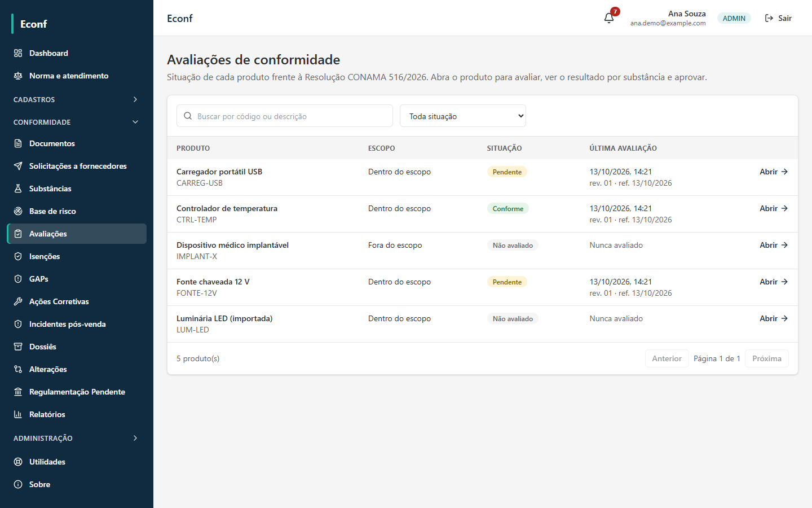Image resolution: width=812 pixels, height=508 pixels.
Task: Open the Dossiês menu item
Action: pyautogui.click(x=77, y=347)
